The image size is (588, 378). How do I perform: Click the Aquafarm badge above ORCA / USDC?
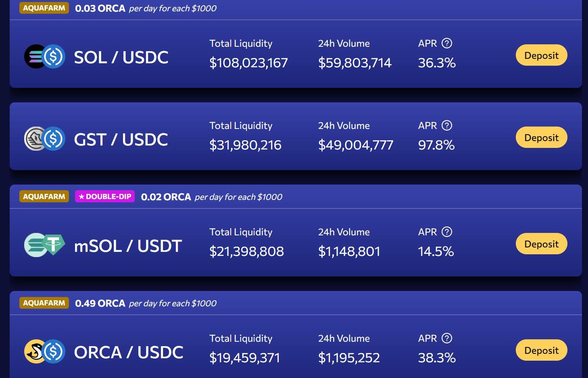44,303
